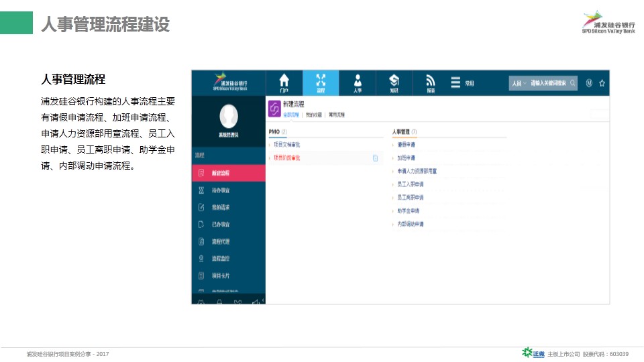Image resolution: width=644 pixels, height=362 pixels.
Task: Click the PMO category header
Action: pyautogui.click(x=278, y=132)
